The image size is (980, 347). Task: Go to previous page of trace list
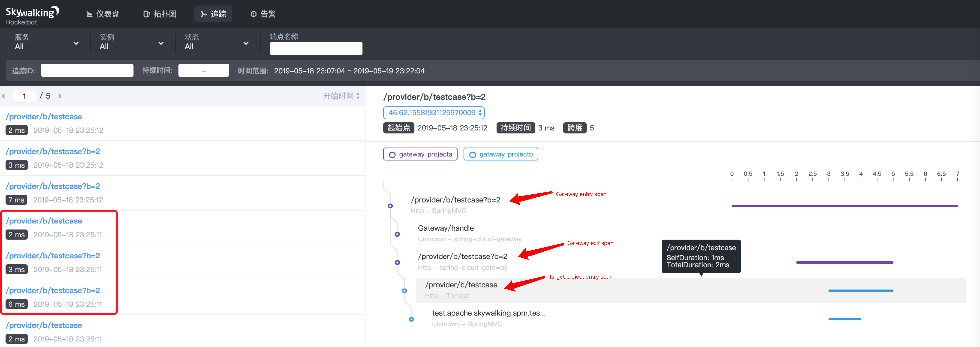(4, 96)
